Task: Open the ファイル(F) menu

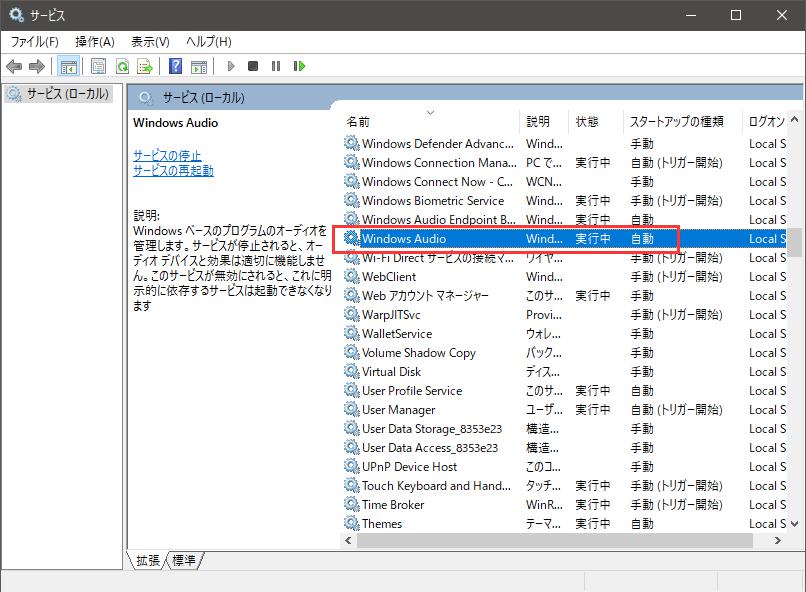Action: pyautogui.click(x=34, y=42)
